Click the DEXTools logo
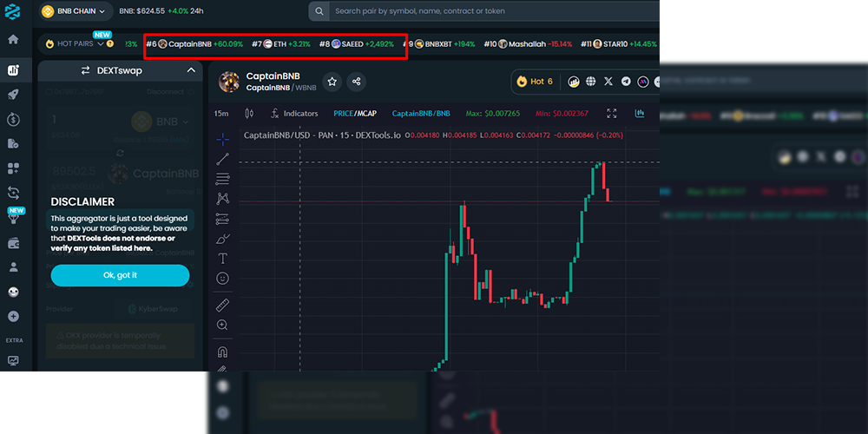 (13, 10)
